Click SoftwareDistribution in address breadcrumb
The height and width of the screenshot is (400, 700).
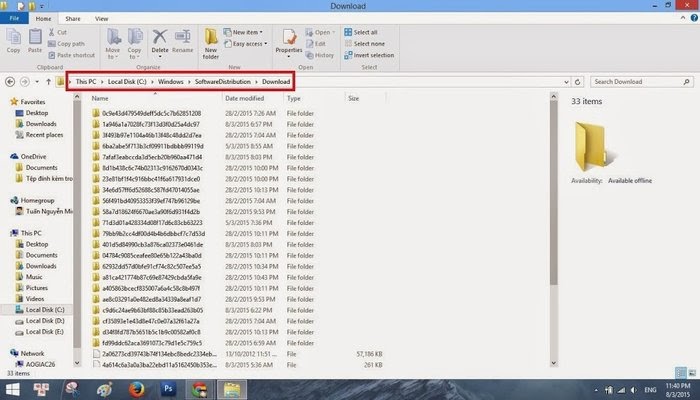click(222, 82)
